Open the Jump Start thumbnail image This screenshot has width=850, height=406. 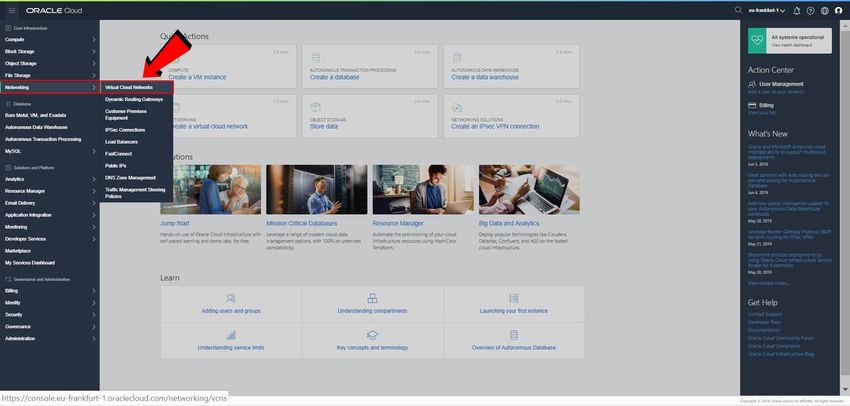click(210, 190)
